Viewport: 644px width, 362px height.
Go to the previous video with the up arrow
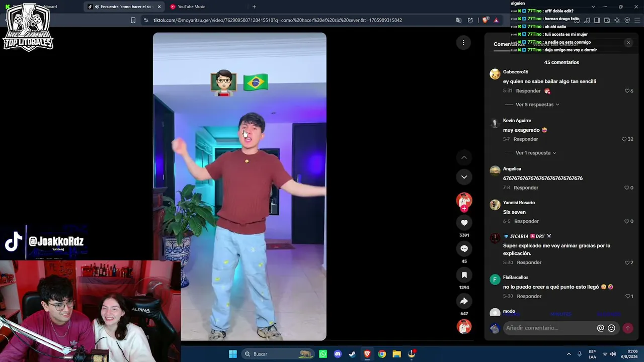pos(464,158)
